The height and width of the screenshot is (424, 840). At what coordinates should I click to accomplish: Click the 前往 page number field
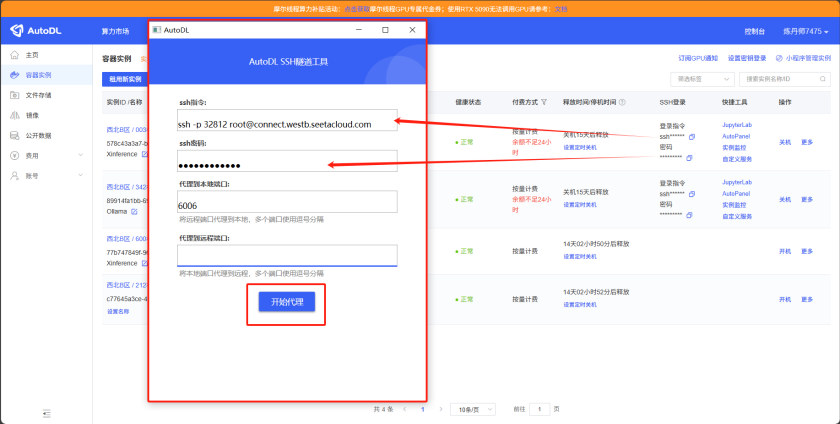point(539,410)
